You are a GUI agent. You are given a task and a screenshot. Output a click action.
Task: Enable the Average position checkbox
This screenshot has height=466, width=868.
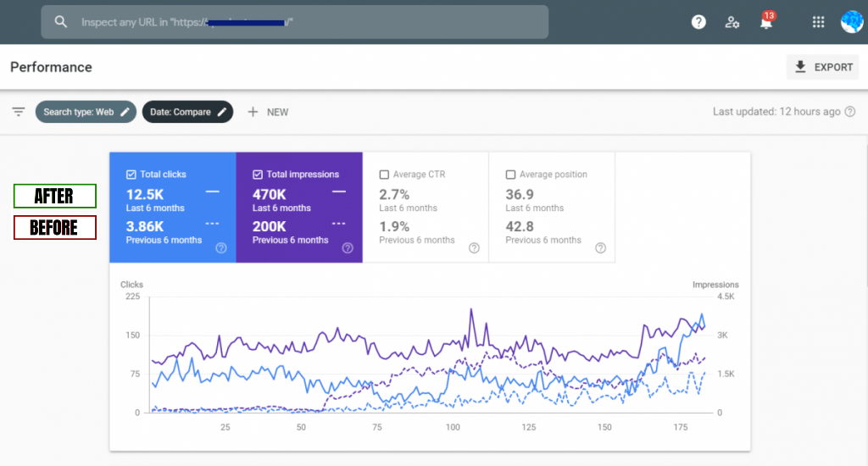(x=510, y=175)
